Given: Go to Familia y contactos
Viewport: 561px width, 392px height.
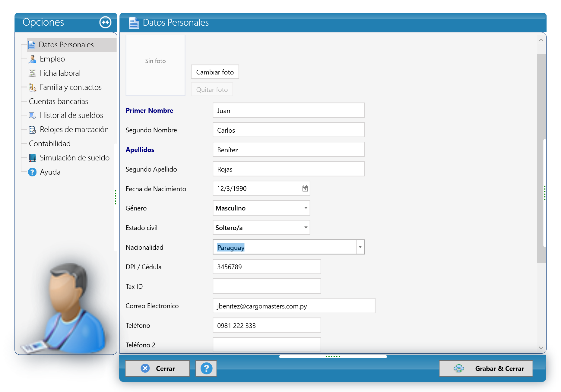Looking at the screenshot, I should [x=71, y=87].
